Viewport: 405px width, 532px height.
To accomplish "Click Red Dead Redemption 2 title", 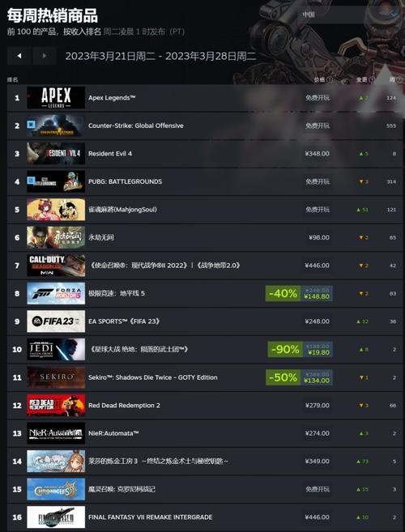I will click(x=124, y=406).
